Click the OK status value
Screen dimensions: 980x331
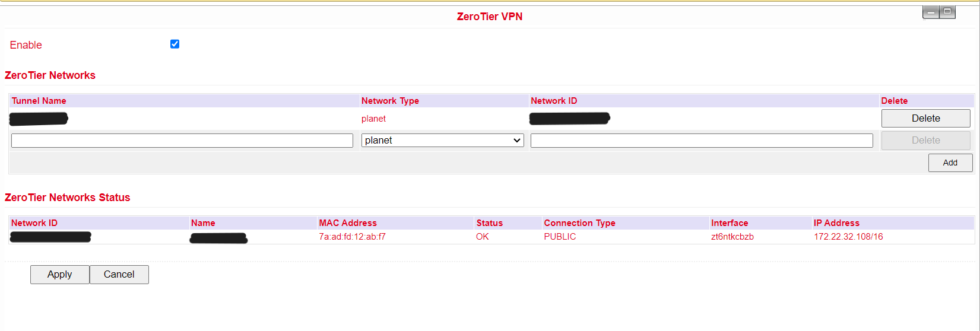482,237
